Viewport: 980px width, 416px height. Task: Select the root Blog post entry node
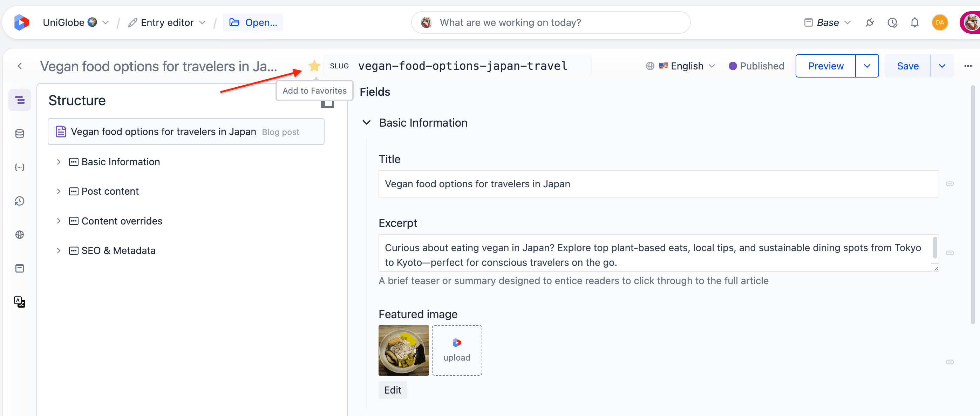click(186, 132)
